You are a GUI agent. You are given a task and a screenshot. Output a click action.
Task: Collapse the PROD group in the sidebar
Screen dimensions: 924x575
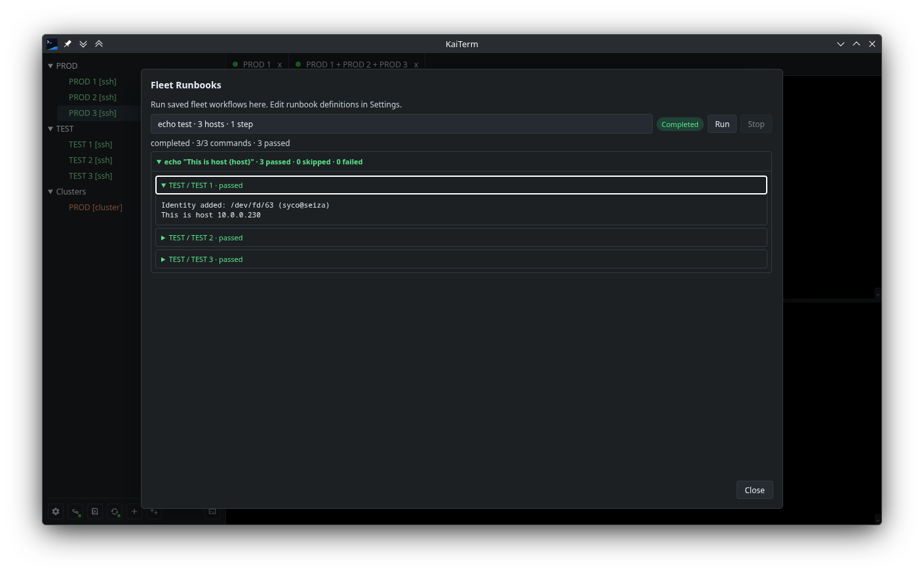(50, 66)
